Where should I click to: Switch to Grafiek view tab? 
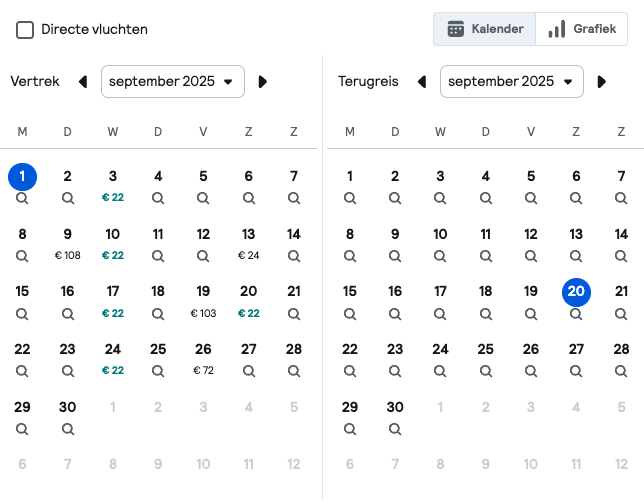pos(582,29)
